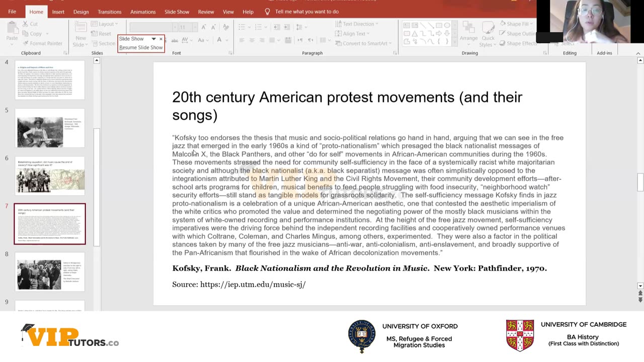Click the Quick Styles icon
The height and width of the screenshot is (362, 644).
click(488, 27)
